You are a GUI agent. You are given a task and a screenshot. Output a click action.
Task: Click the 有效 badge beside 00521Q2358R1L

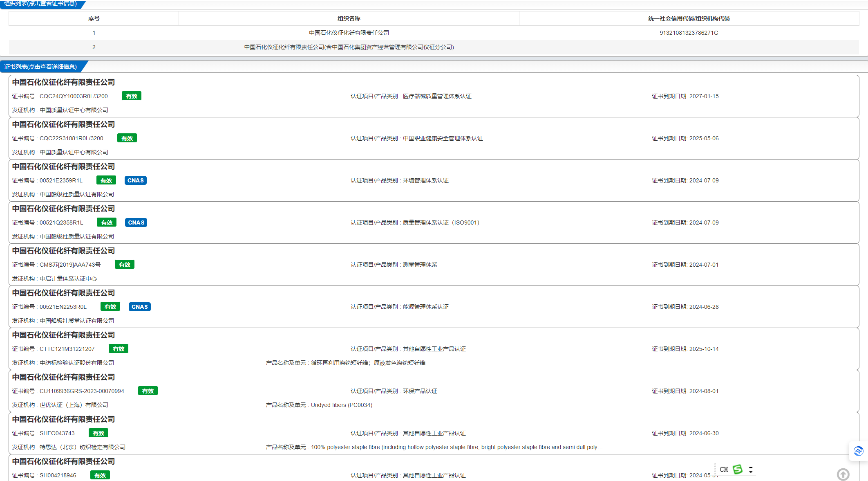[x=107, y=223]
